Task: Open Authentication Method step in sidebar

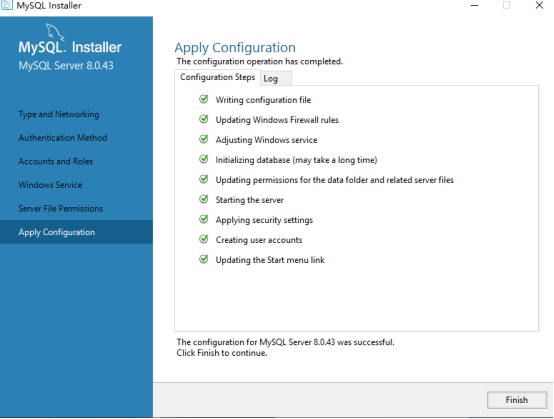Action: 63,138
